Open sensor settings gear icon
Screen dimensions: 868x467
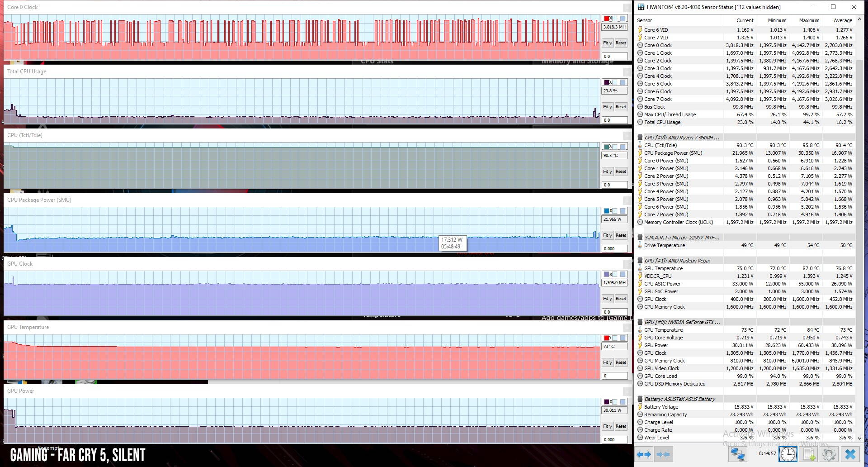(x=829, y=454)
